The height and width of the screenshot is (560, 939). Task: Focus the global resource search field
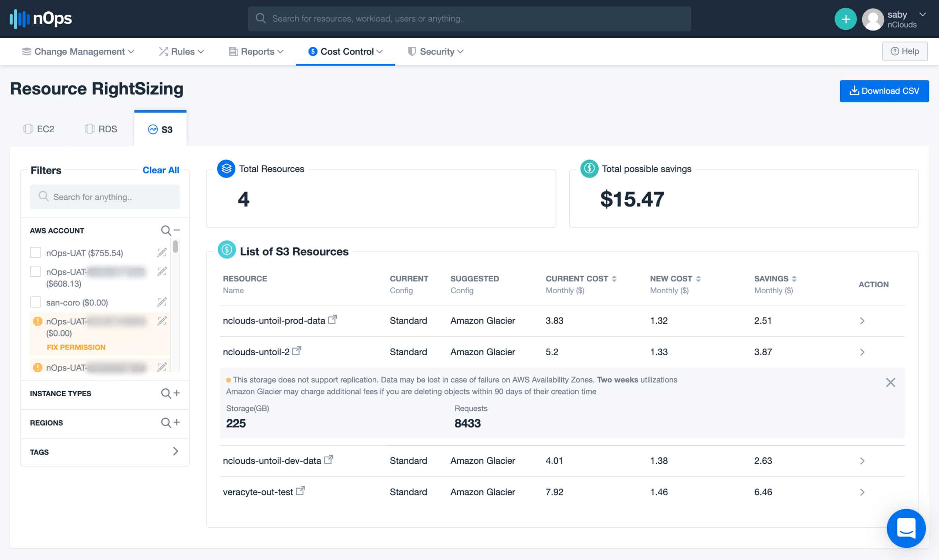coord(469,18)
